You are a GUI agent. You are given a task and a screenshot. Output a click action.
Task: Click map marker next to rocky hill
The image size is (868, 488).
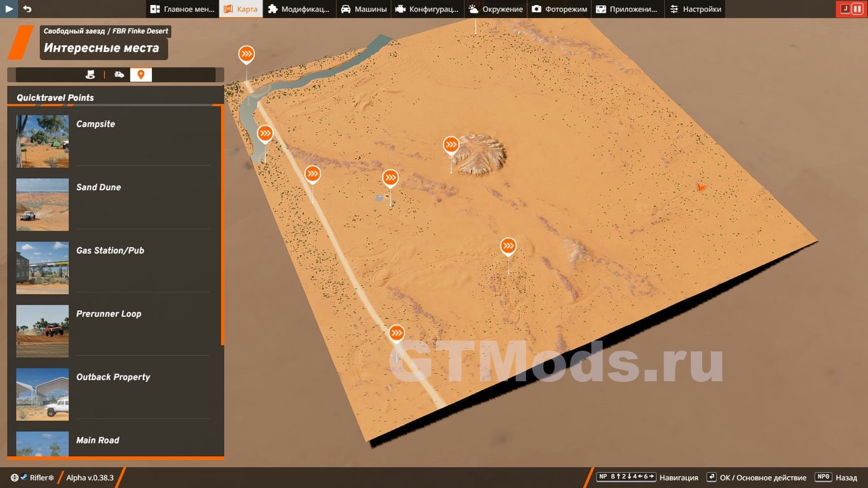click(451, 146)
